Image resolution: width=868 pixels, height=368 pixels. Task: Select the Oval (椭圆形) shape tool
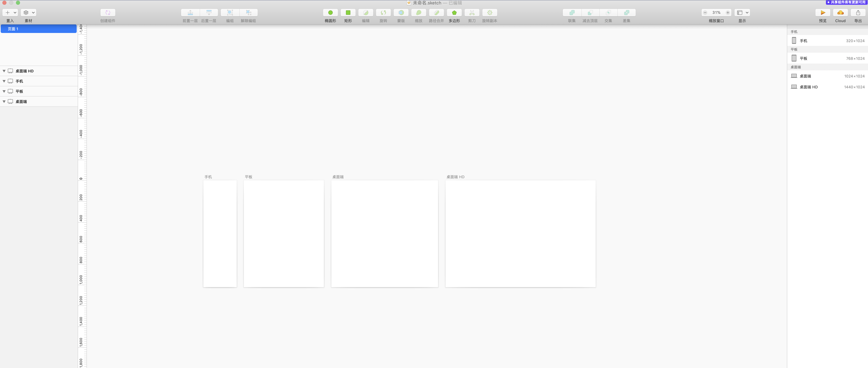[x=330, y=13]
